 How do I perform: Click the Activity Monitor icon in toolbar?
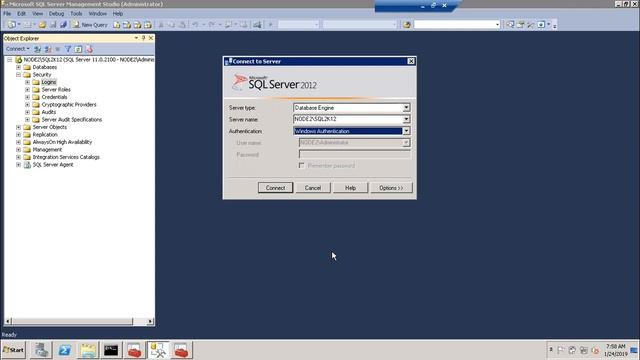[257, 25]
